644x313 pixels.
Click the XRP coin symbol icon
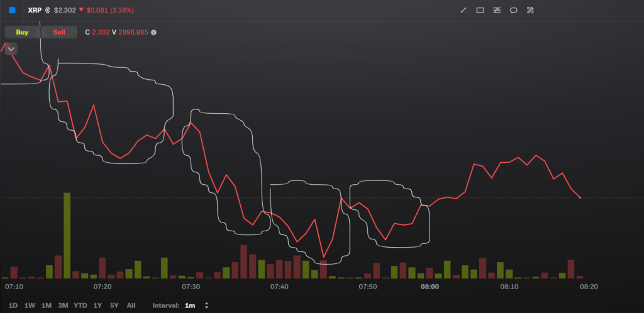coord(48,10)
